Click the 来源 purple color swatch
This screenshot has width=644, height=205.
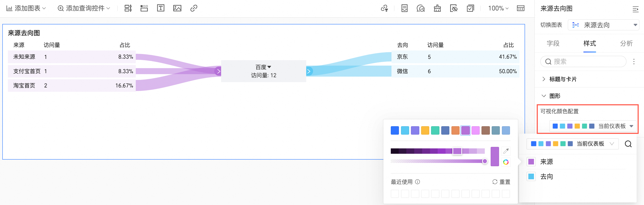pyautogui.click(x=531, y=162)
